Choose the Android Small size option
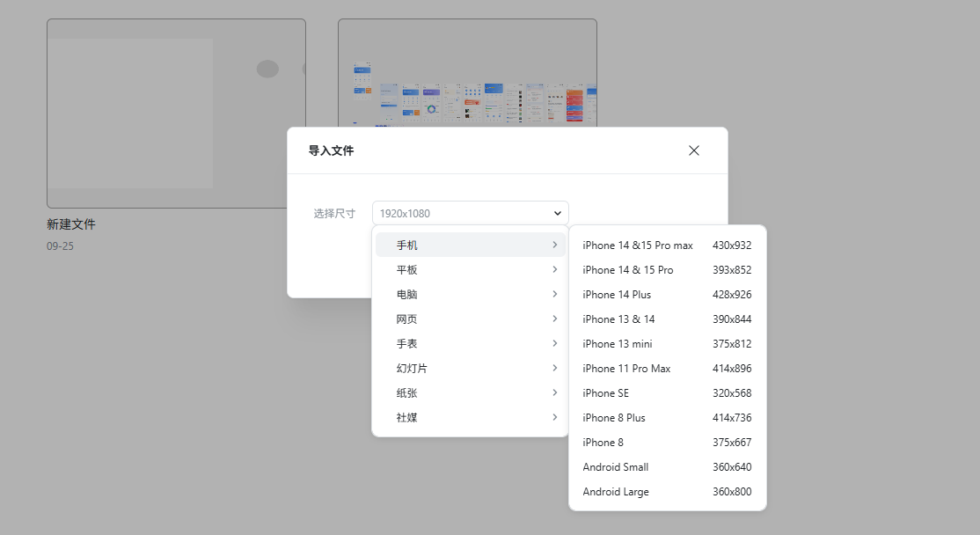The image size is (980, 535). click(665, 466)
